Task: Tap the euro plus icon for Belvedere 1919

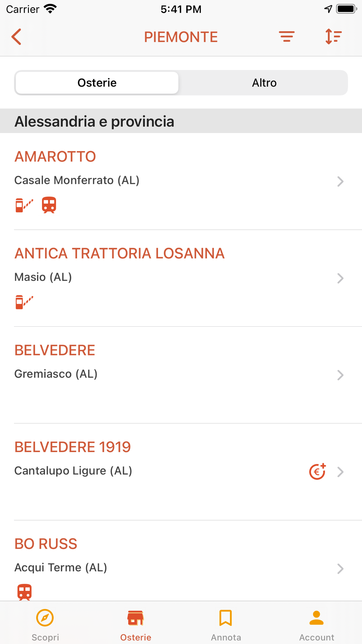Action: 317,472
